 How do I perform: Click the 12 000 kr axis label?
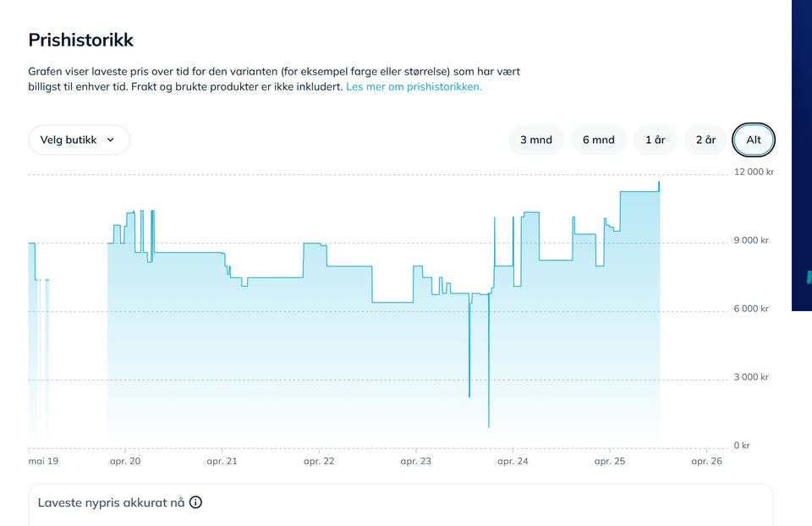[x=754, y=172]
